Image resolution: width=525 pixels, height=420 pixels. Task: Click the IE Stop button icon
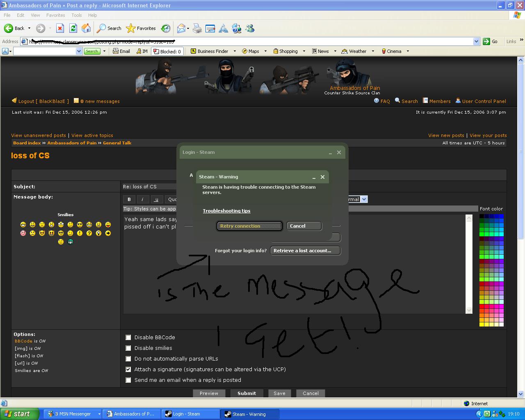click(x=60, y=28)
